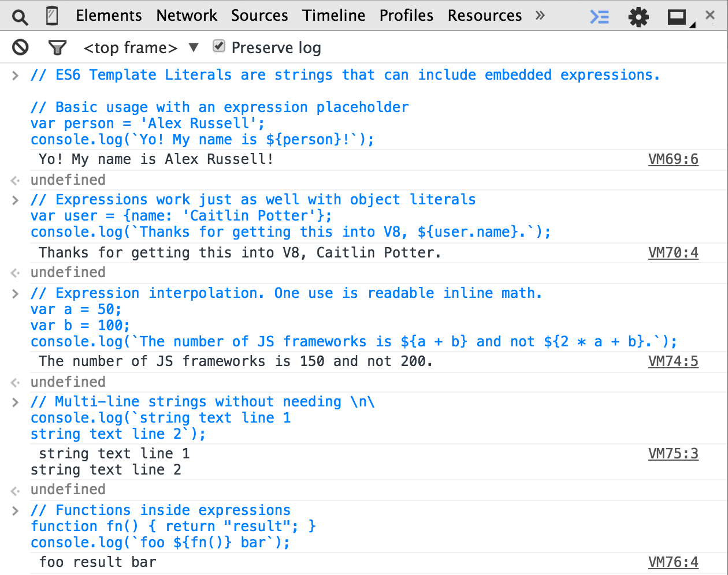Open the VM69:6 source link

tap(673, 159)
